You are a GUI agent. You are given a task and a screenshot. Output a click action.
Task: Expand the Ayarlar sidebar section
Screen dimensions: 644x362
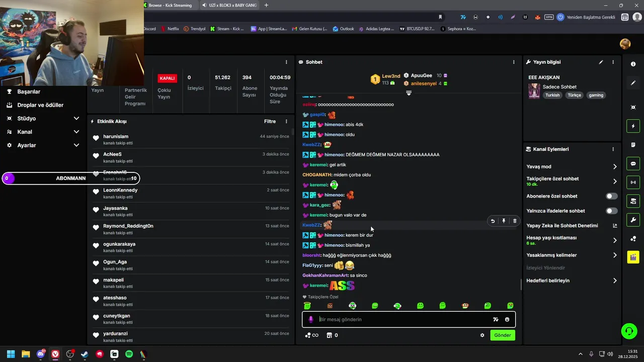pyautogui.click(x=76, y=145)
